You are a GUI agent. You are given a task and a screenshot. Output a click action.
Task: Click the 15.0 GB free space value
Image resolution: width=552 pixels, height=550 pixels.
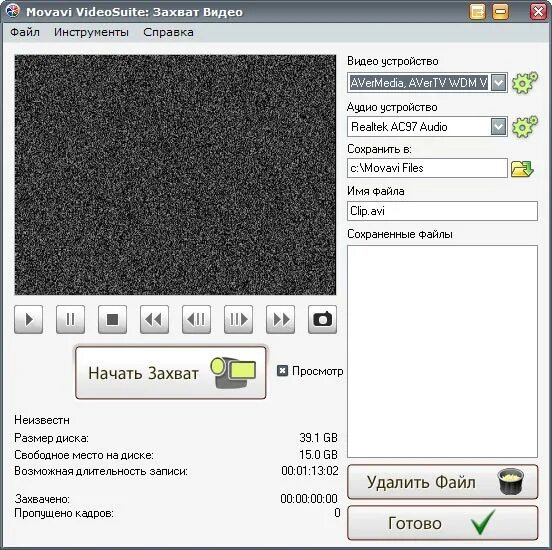(x=318, y=455)
